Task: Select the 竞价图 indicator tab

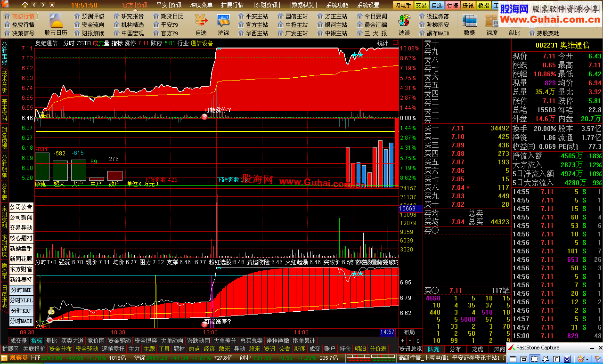Action: 96,340
